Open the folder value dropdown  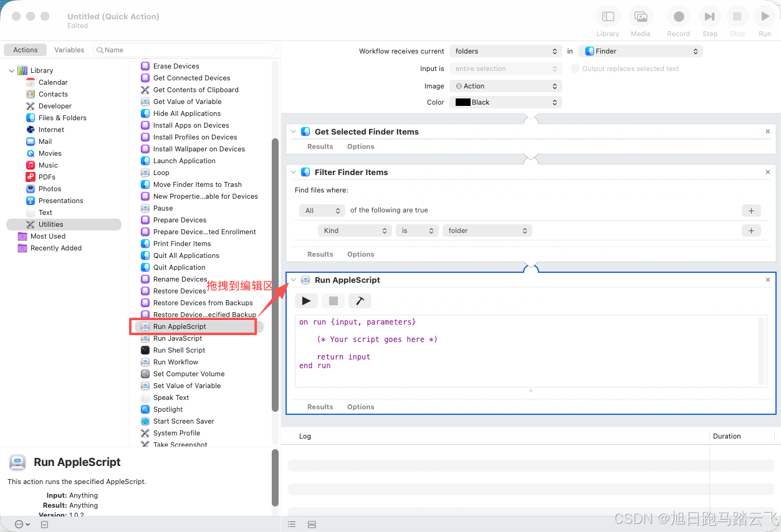487,230
